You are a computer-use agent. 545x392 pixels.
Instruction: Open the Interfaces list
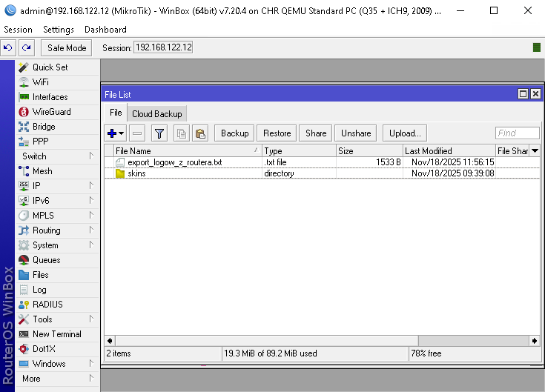click(x=57, y=97)
